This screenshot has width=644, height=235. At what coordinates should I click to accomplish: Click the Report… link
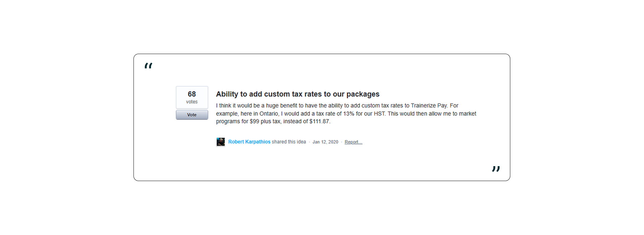(353, 142)
